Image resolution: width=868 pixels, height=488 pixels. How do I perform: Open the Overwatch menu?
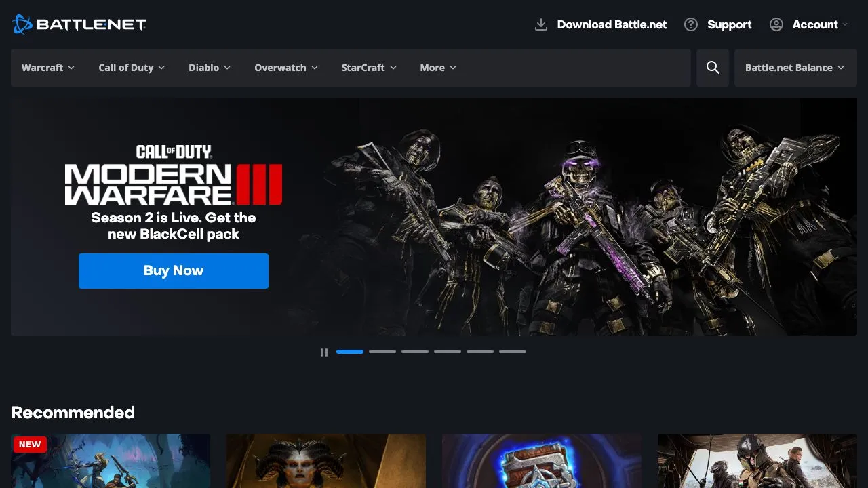click(x=286, y=68)
